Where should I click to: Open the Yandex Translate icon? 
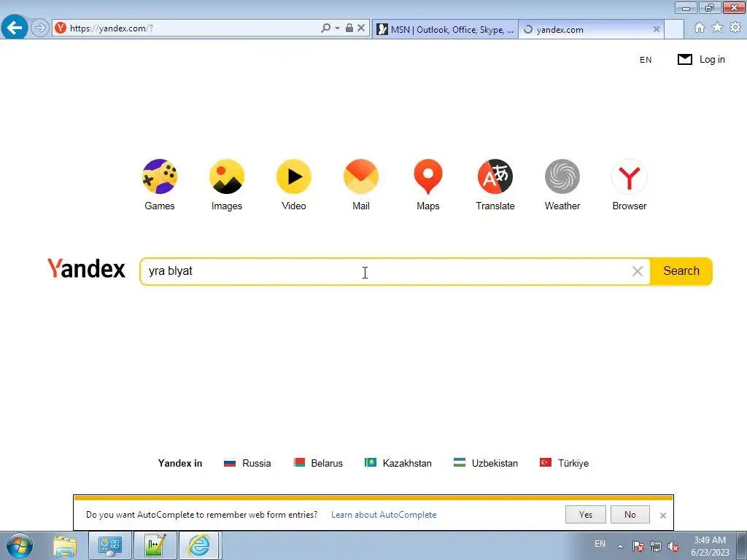495,176
